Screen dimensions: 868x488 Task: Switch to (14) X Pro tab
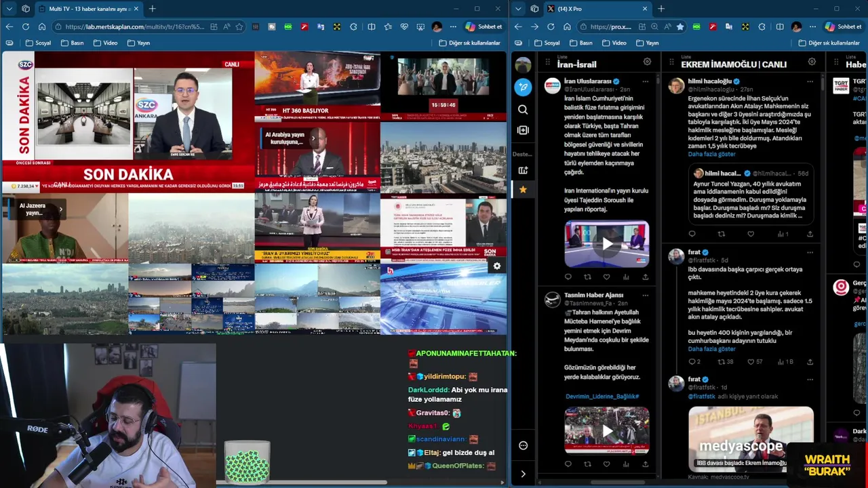pyautogui.click(x=598, y=9)
